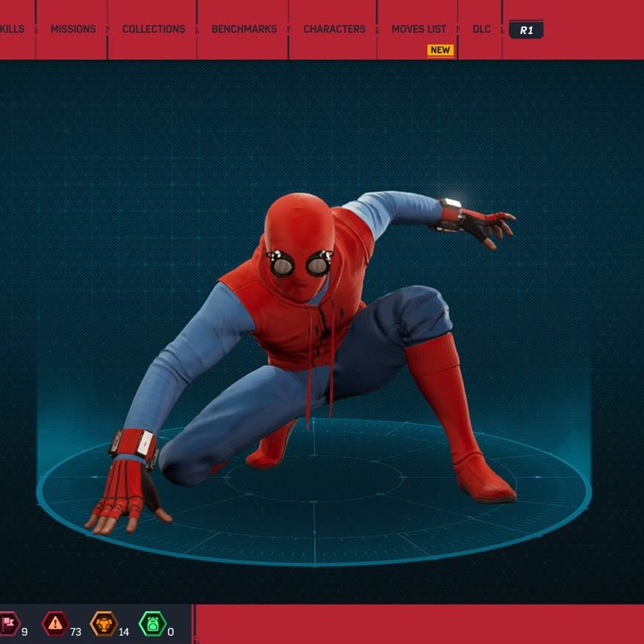Screen dimensions: 644x644
Task: Select the Characters tab
Action: [x=335, y=30]
